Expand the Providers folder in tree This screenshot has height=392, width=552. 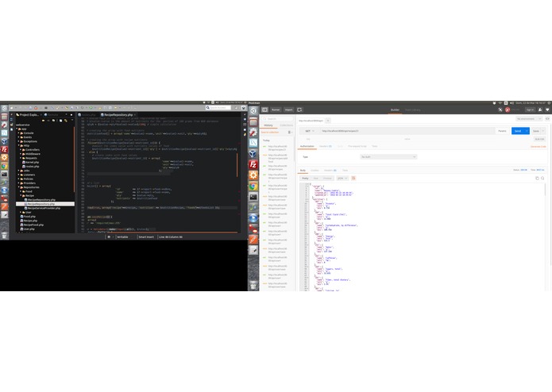pos(18,183)
